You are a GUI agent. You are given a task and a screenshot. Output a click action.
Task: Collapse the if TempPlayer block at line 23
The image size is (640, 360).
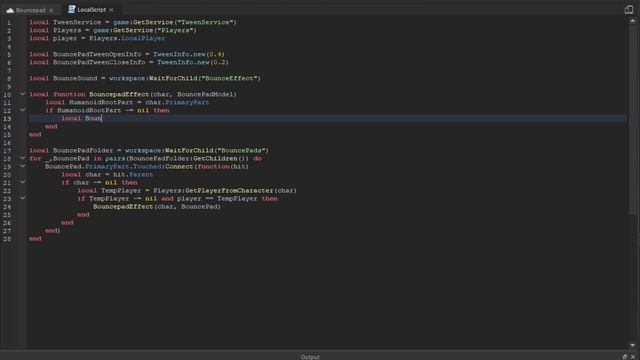(x=23, y=198)
